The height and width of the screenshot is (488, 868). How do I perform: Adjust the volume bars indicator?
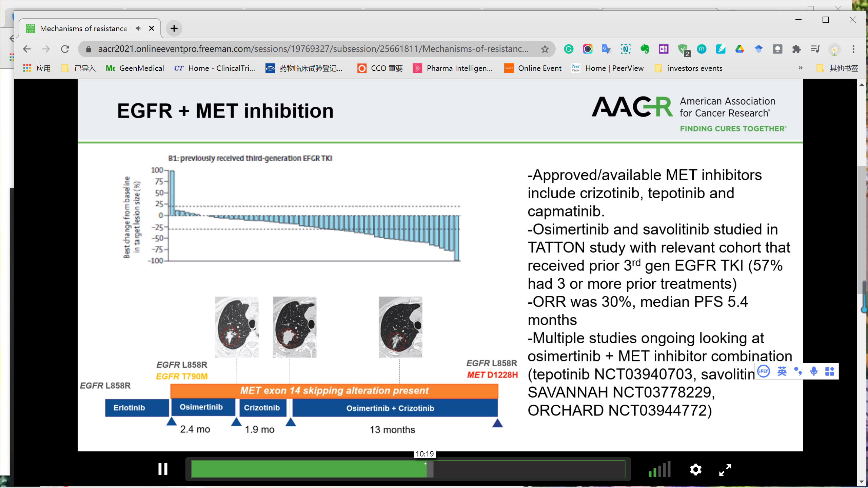(x=659, y=469)
